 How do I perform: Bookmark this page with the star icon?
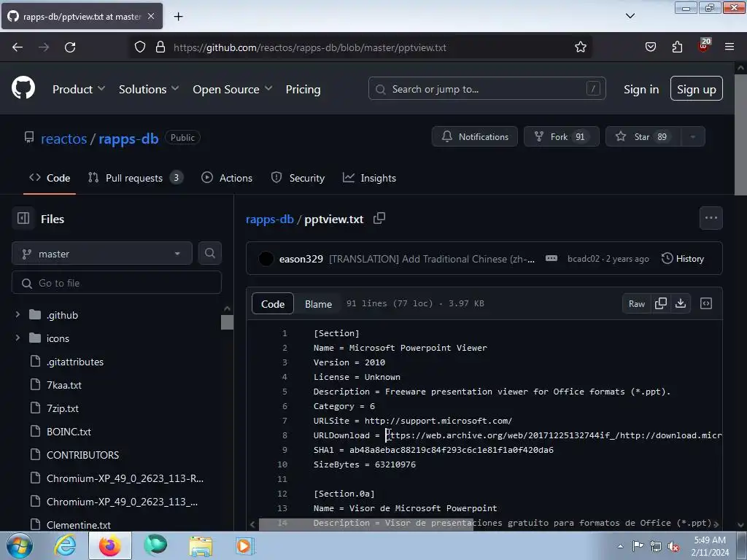580,47
